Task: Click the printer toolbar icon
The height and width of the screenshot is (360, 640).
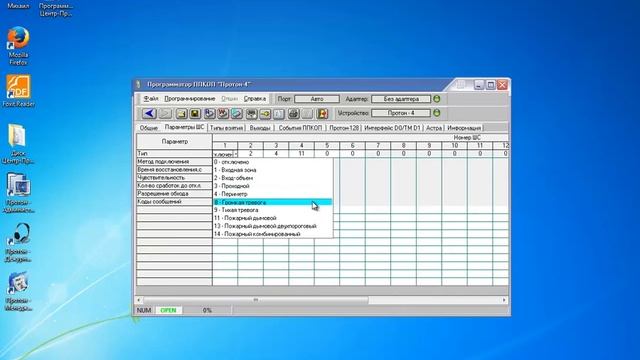Action: pyautogui.click(x=293, y=113)
